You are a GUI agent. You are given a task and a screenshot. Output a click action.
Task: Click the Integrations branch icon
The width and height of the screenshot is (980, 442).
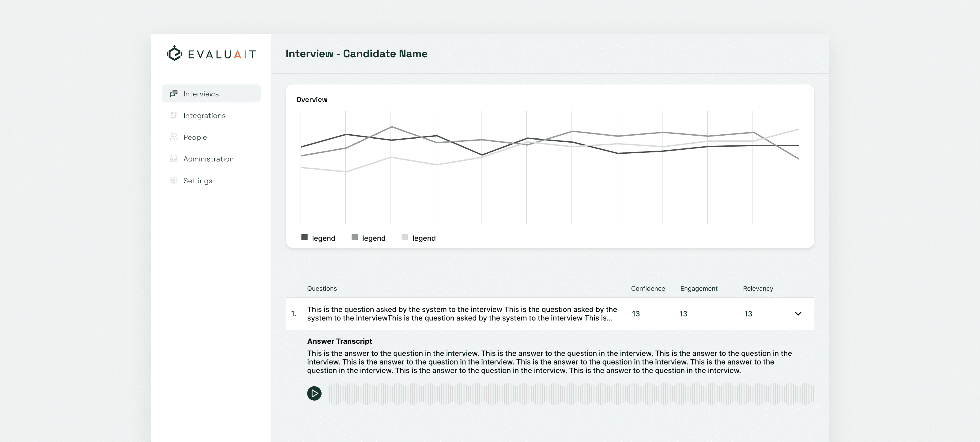(173, 115)
